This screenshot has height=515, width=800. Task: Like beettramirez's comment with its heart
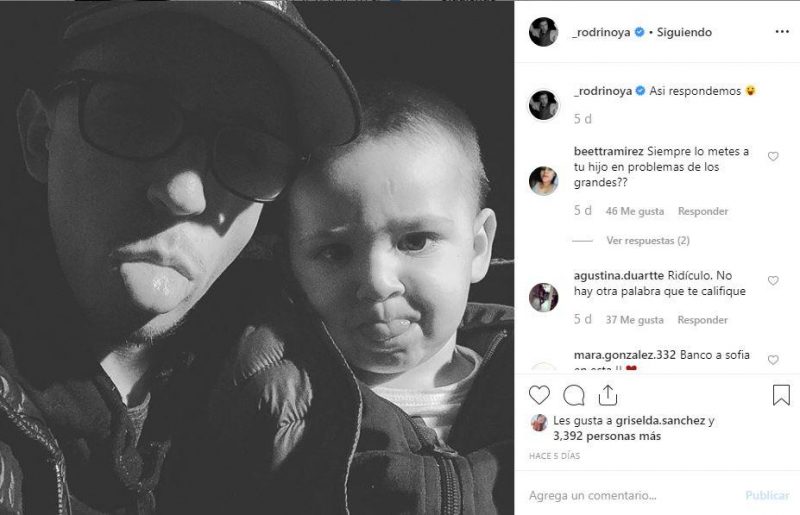[x=773, y=157]
